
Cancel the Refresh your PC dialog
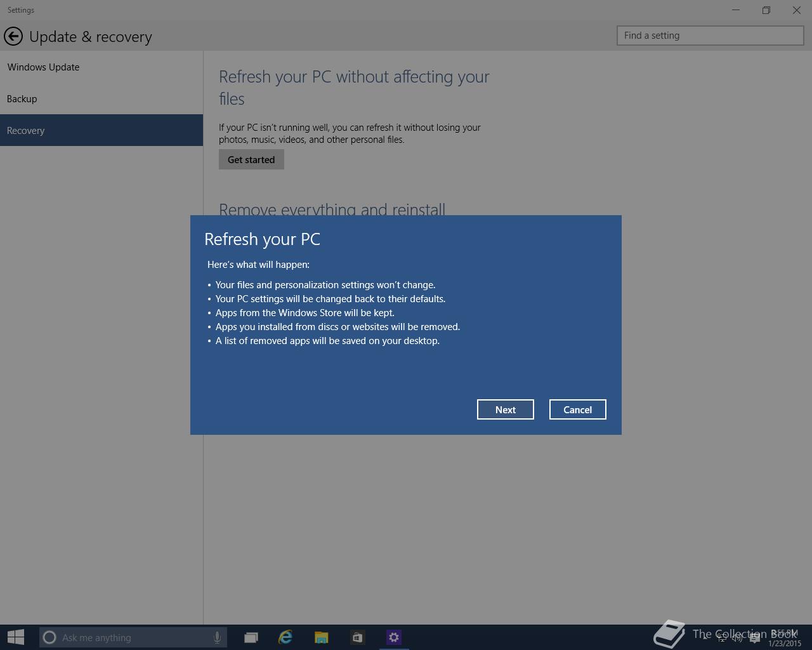(577, 409)
